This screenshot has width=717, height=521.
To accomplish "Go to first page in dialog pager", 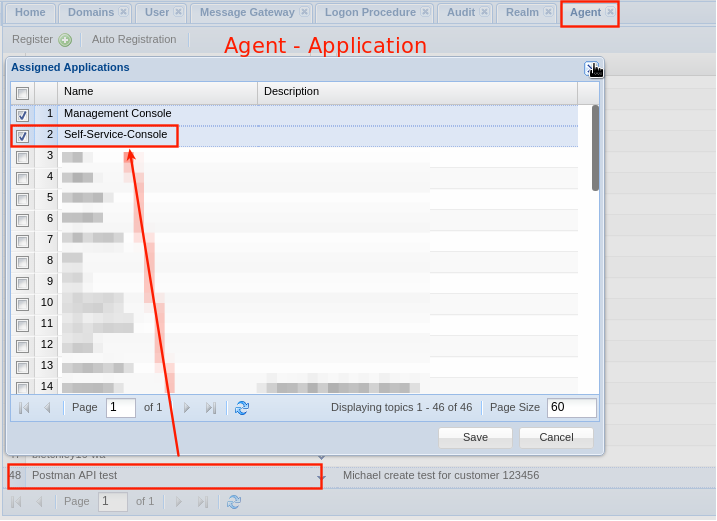I will click(x=24, y=408).
